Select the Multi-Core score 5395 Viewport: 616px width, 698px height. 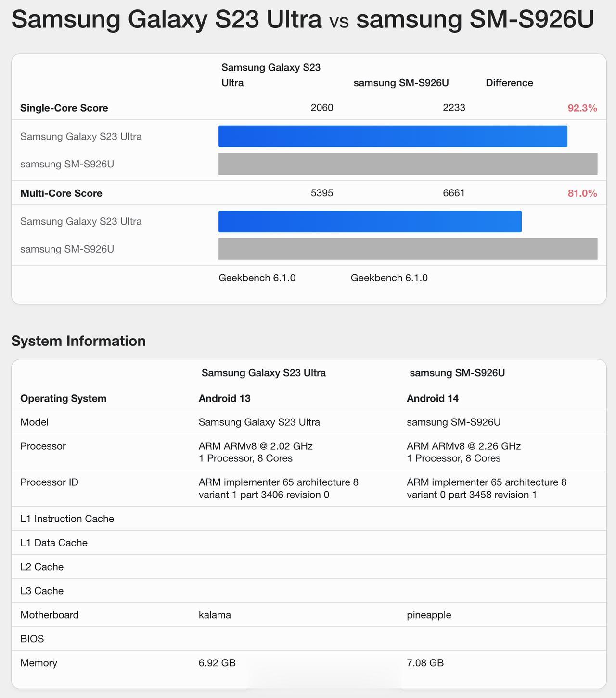[322, 193]
